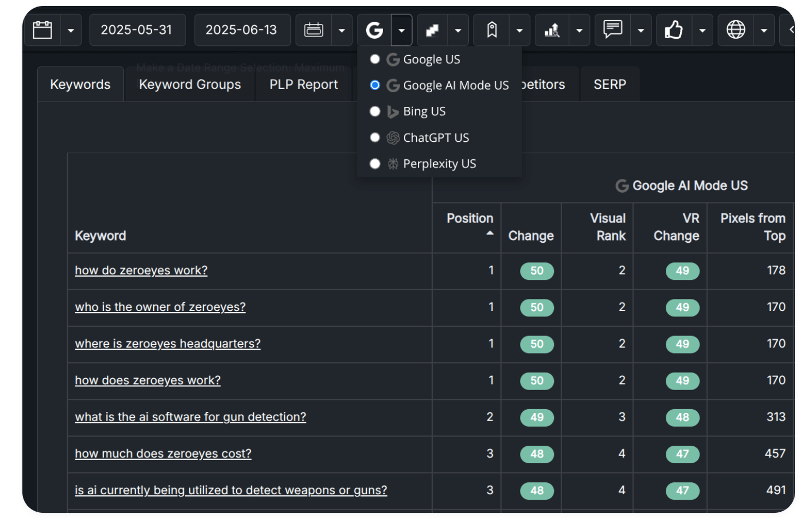This screenshot has width=812, height=527.
Task: Open the dropdown arrow next to globe icon
Action: point(764,31)
